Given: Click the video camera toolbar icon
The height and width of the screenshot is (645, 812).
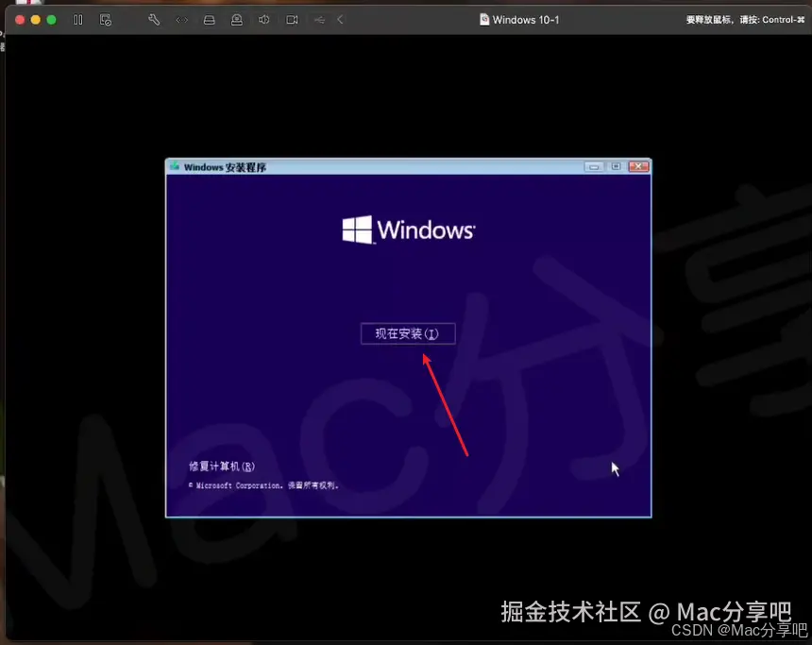Looking at the screenshot, I should click(x=292, y=19).
